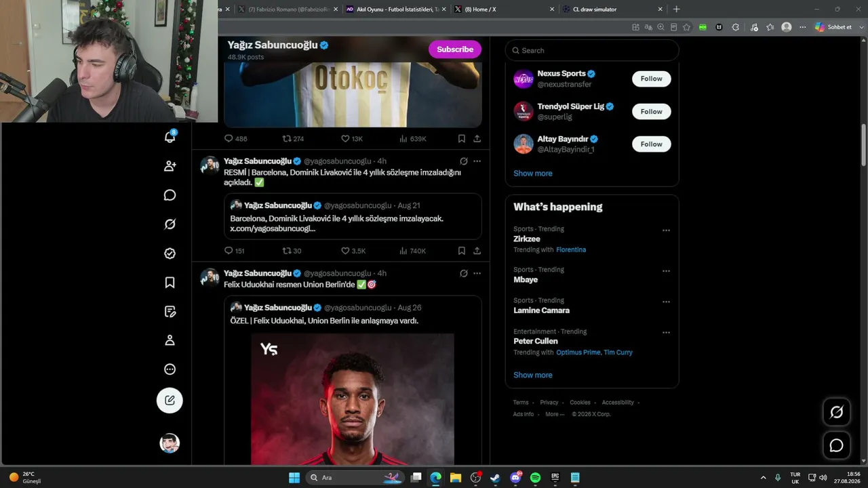Open the Follow people icon in sidebar
Viewport: 868px width, 488px height.
tap(170, 166)
